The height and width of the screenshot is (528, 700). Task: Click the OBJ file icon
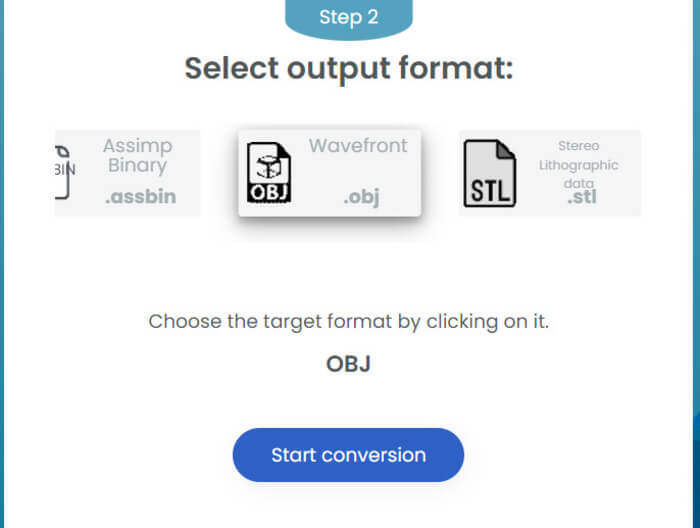pyautogui.click(x=269, y=173)
